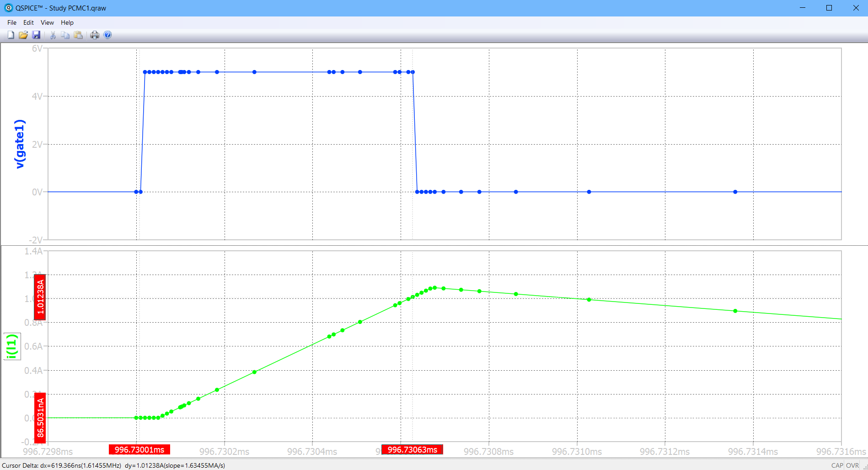
Task: Click the 996.7304ms x-axis label
Action: [312, 452]
